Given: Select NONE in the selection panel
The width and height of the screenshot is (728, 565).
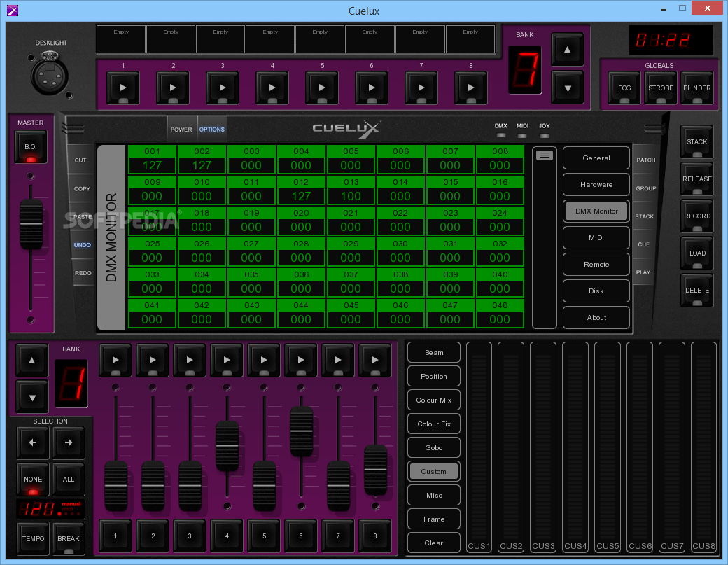Looking at the screenshot, I should (x=33, y=479).
